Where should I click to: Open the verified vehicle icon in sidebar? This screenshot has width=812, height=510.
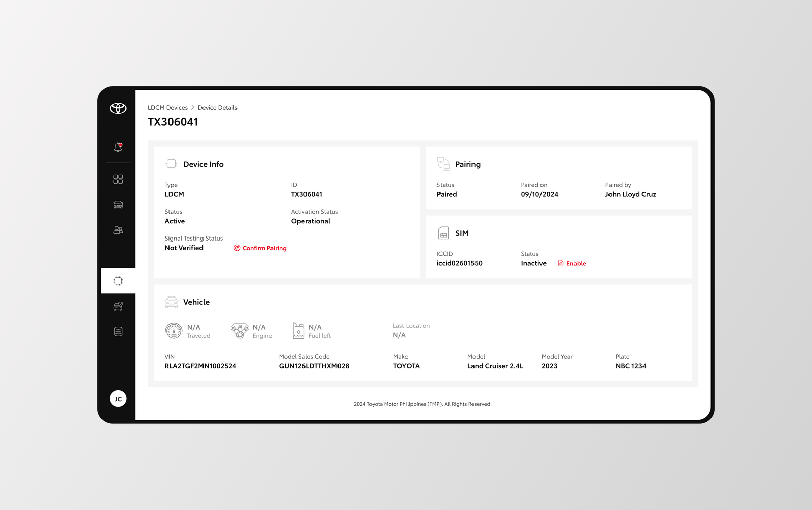click(x=118, y=306)
